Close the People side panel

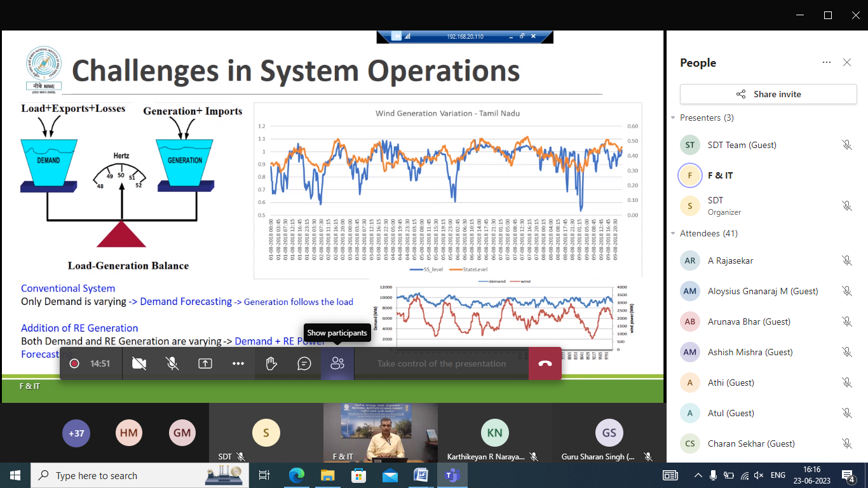(846, 62)
